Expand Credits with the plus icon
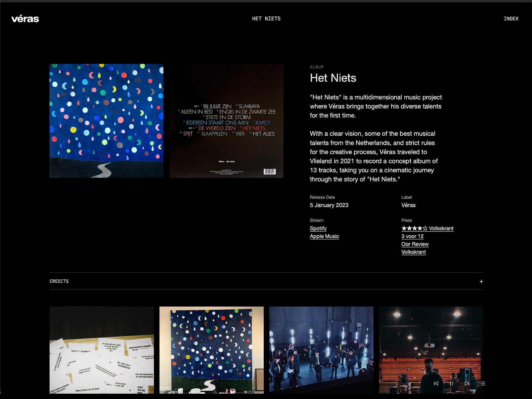This screenshot has width=532, height=399. tap(481, 281)
